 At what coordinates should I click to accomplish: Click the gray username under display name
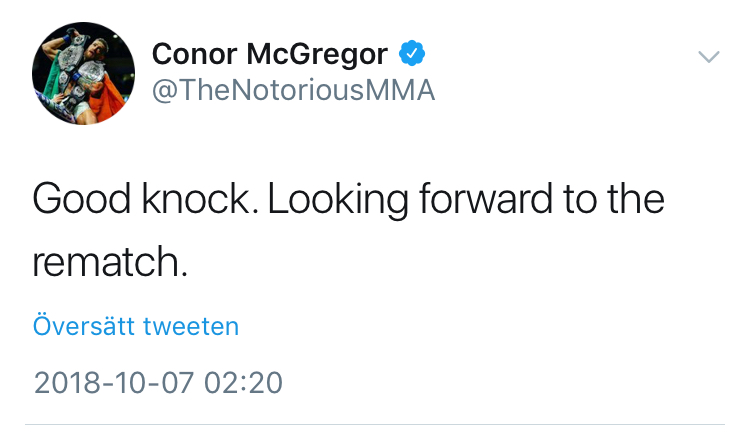[x=293, y=90]
